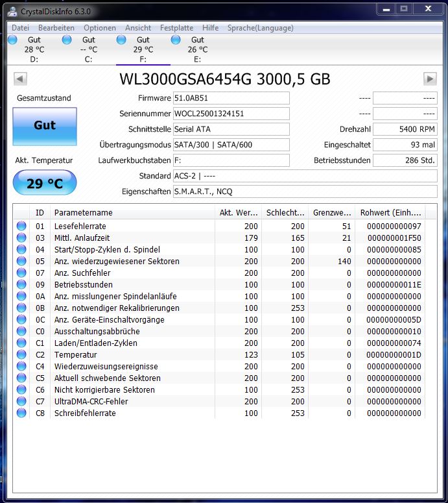
Task: Click the Schlecht... column header
Action: 285,213
